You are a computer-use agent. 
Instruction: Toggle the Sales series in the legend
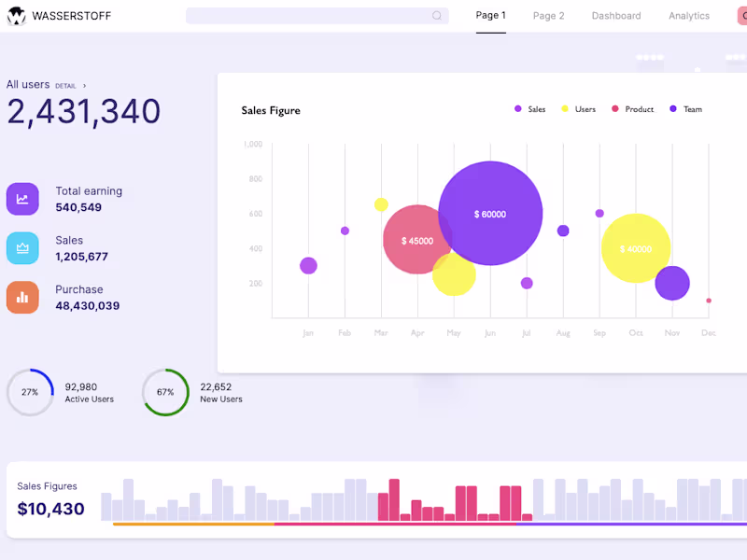(528, 109)
